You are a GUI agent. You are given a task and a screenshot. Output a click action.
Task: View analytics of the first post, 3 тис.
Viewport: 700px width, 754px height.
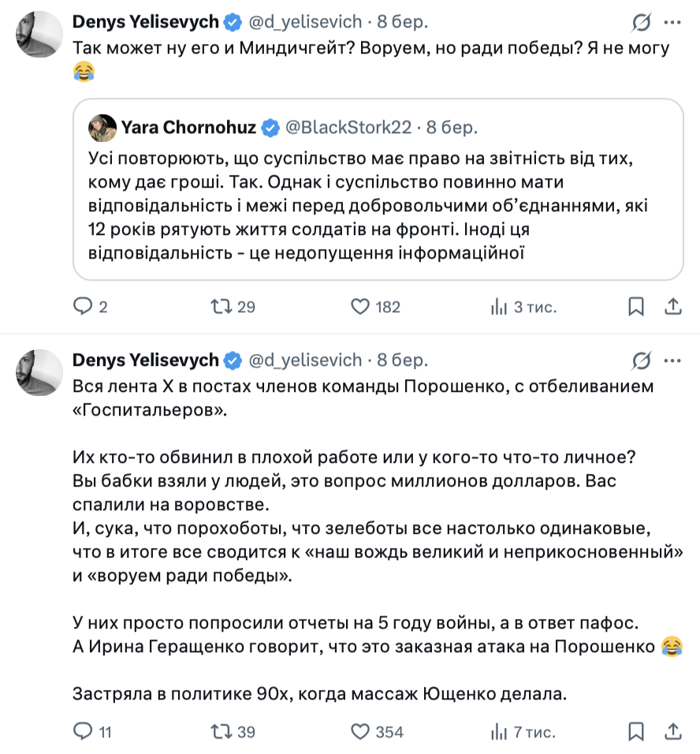498,307
